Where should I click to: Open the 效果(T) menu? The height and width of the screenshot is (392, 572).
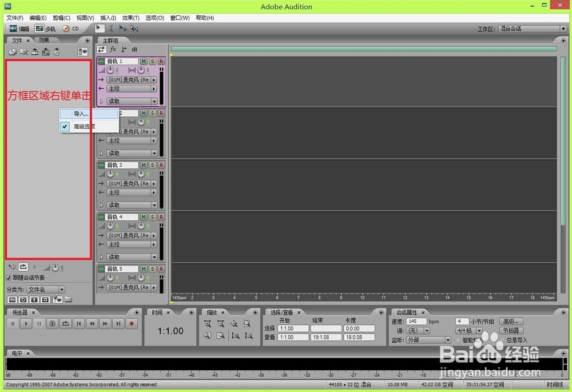[x=130, y=18]
